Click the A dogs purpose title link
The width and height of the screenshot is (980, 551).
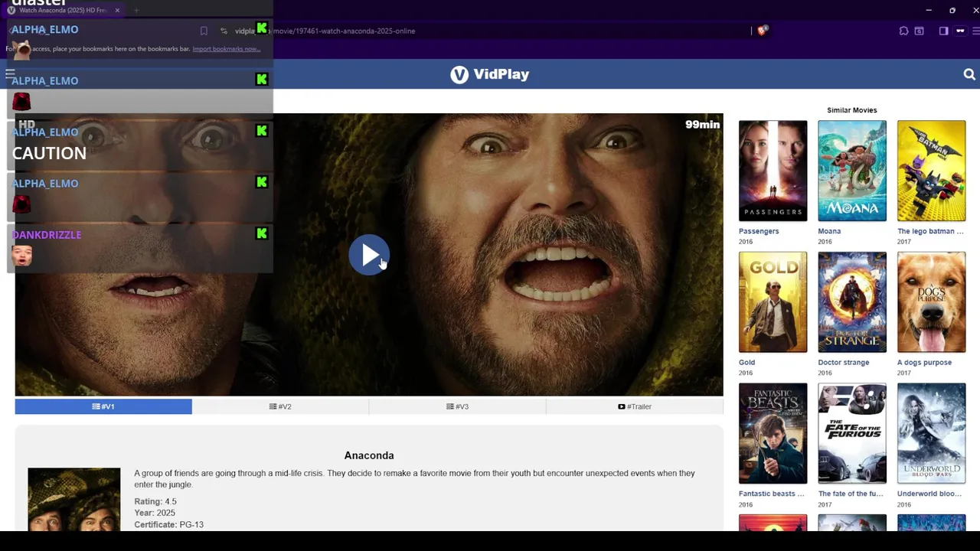[925, 363]
